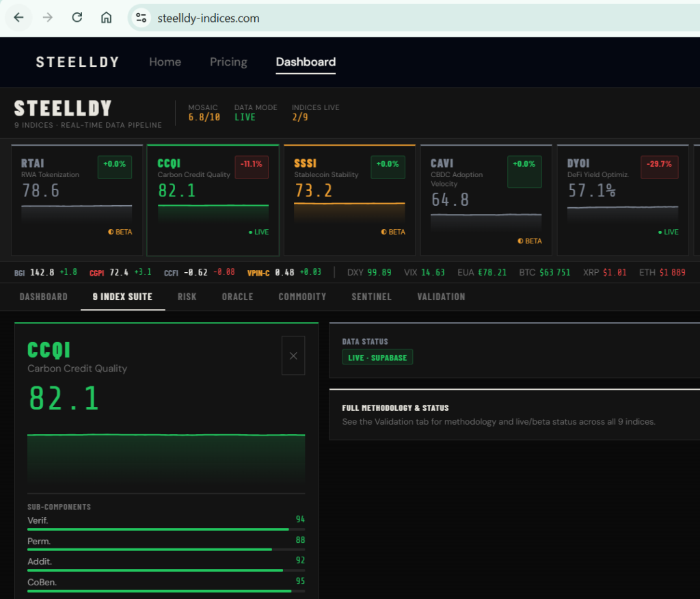Click the -29.7% change badge on DYOI
The width and height of the screenshot is (700, 599).
pos(660,167)
